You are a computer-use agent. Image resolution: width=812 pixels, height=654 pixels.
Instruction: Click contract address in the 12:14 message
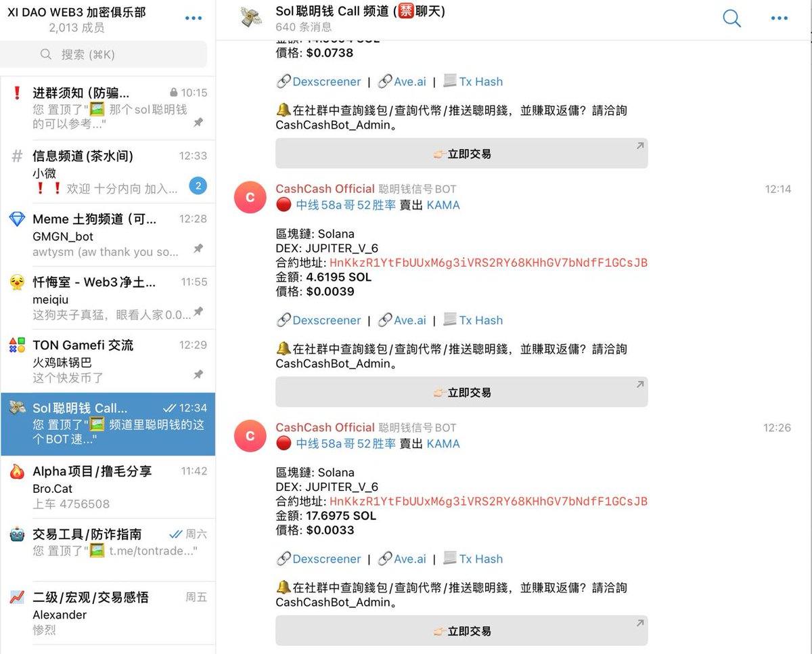[489, 263]
